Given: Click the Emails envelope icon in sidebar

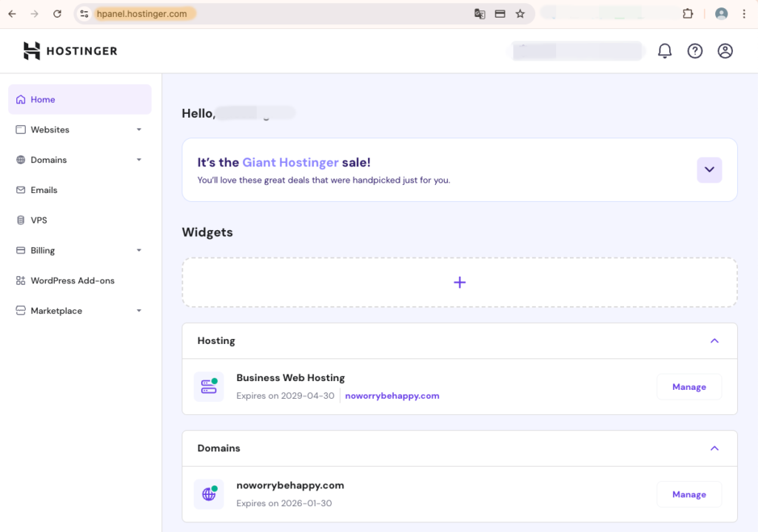Looking at the screenshot, I should (20, 190).
